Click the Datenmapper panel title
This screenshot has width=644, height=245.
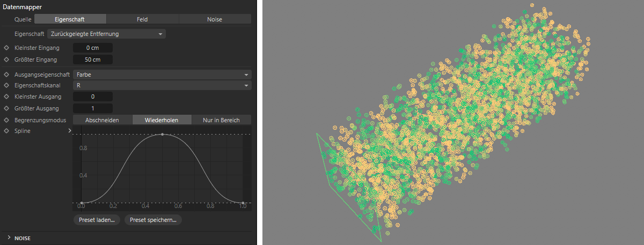click(x=23, y=6)
